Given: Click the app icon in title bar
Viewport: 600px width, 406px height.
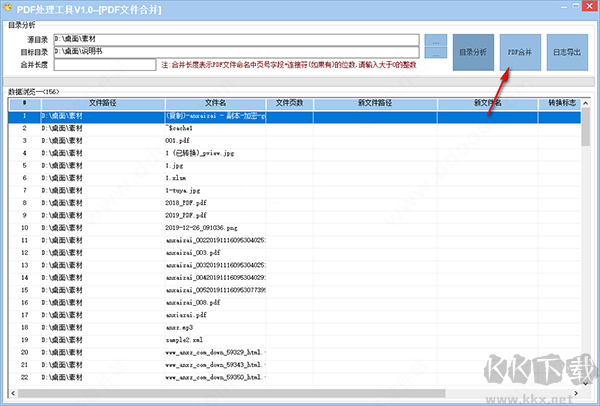Looking at the screenshot, I should click(x=10, y=8).
